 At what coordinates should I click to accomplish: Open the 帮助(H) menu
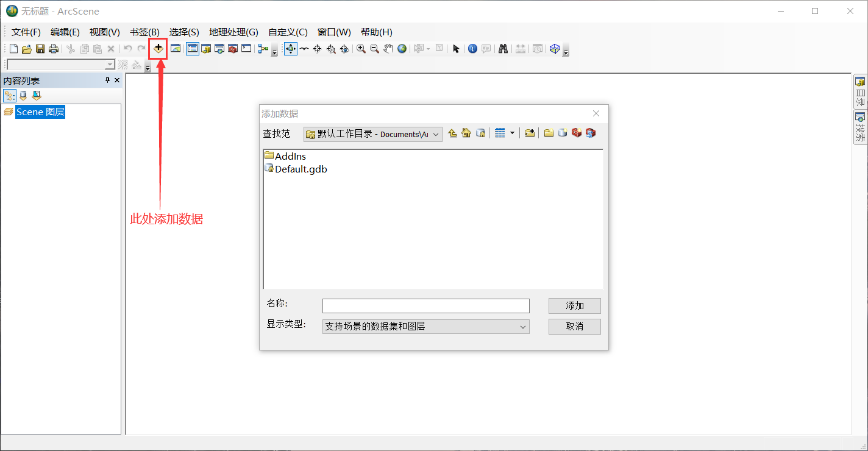[377, 32]
